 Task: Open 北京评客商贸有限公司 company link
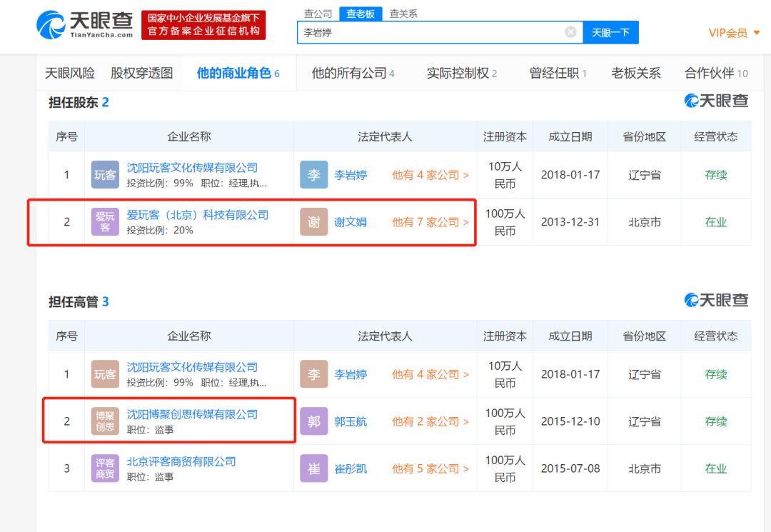coord(181,461)
